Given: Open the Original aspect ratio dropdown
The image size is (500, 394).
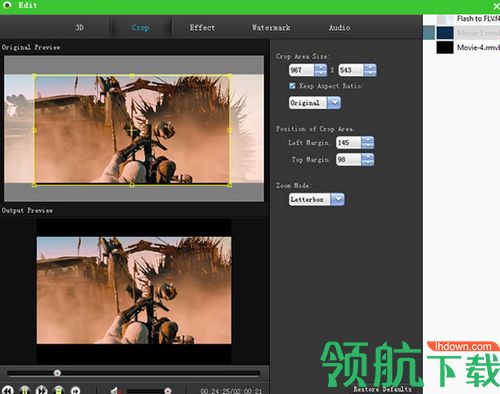Looking at the screenshot, I should pos(315,103).
